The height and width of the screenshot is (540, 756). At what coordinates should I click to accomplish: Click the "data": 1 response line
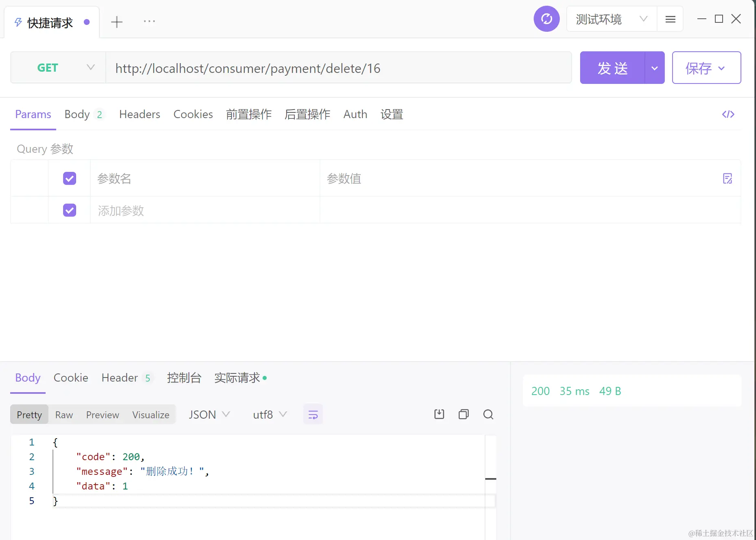pos(102,486)
